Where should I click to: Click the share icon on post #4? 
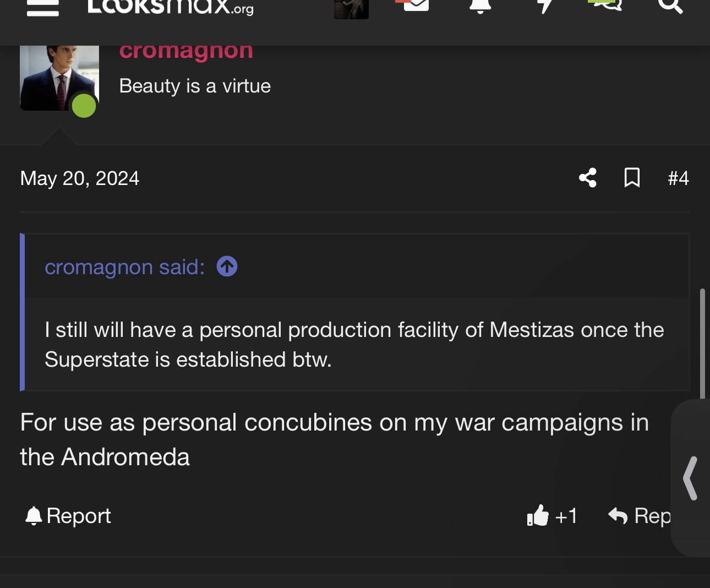click(588, 178)
